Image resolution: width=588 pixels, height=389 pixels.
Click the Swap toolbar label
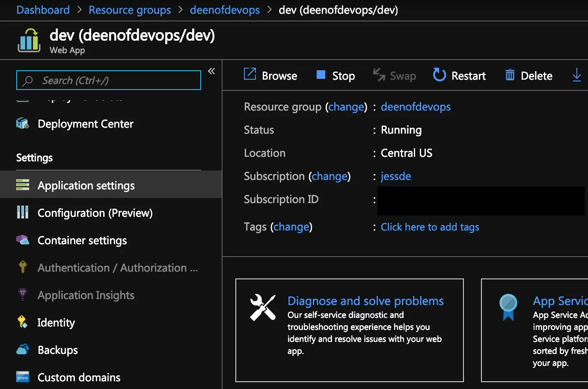pyautogui.click(x=403, y=76)
